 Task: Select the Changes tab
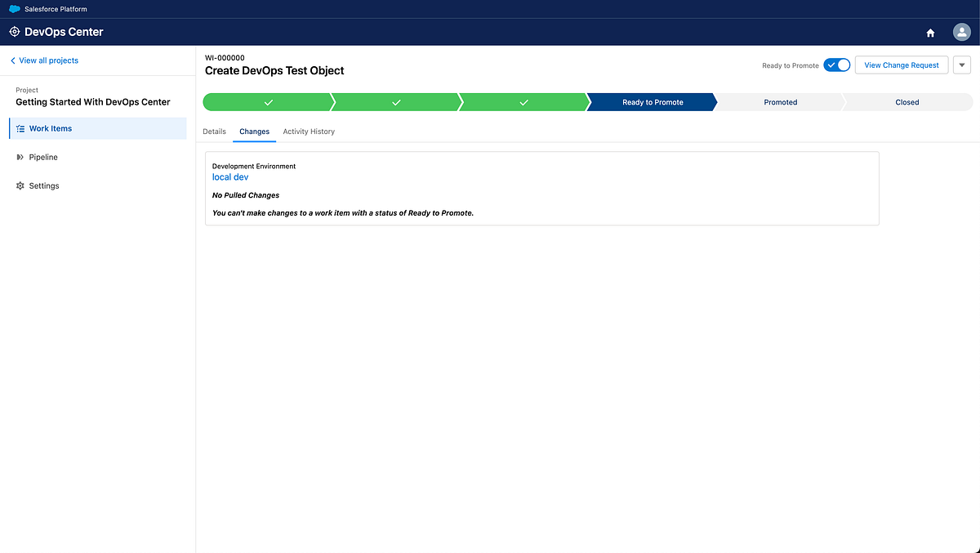point(254,131)
